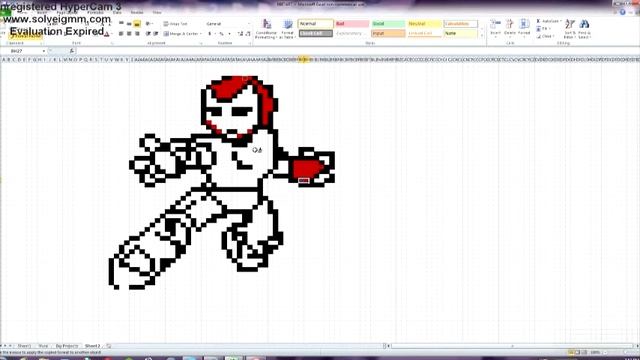Click the new sheet icon
Viewport: 640px width, 360px height.
[109, 346]
